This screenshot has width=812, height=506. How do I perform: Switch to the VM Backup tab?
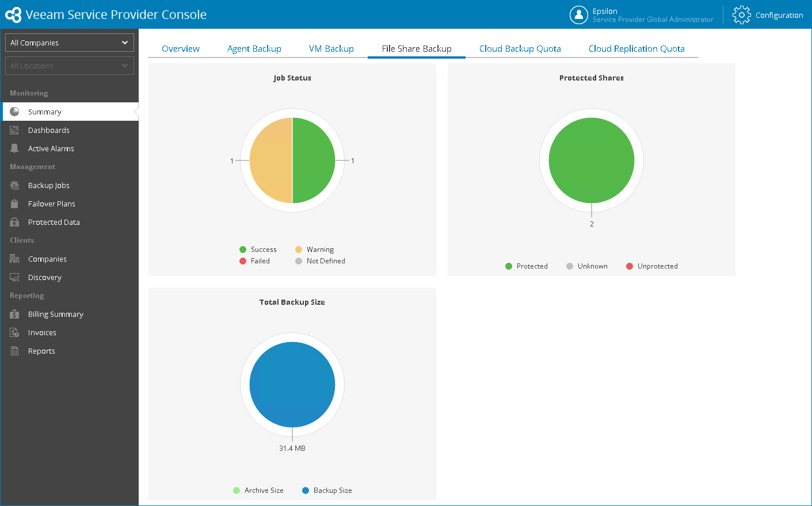pos(331,49)
